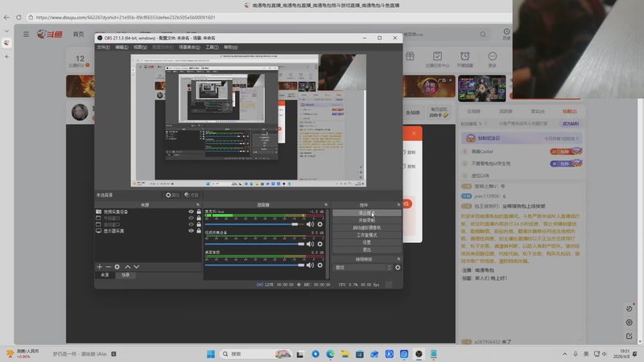Mute the 视频采集设备 audio channel
The image size is (644, 362).
(x=310, y=245)
